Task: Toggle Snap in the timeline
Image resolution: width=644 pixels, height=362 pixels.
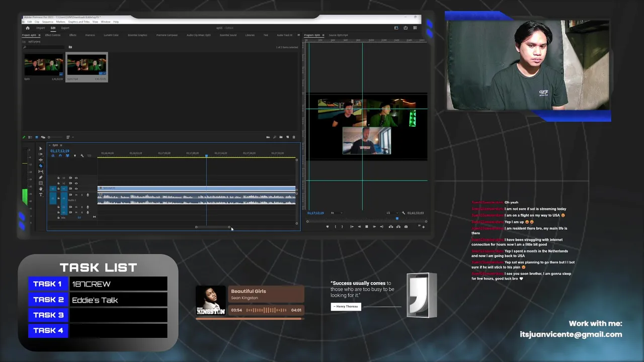Action: (60, 155)
